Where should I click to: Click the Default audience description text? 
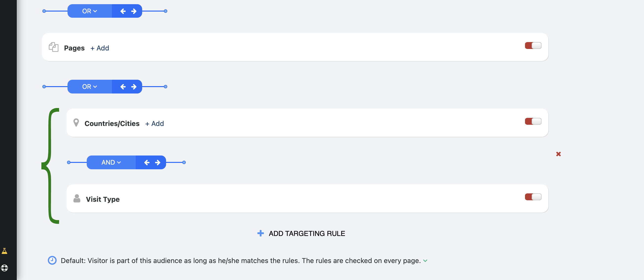tap(241, 261)
